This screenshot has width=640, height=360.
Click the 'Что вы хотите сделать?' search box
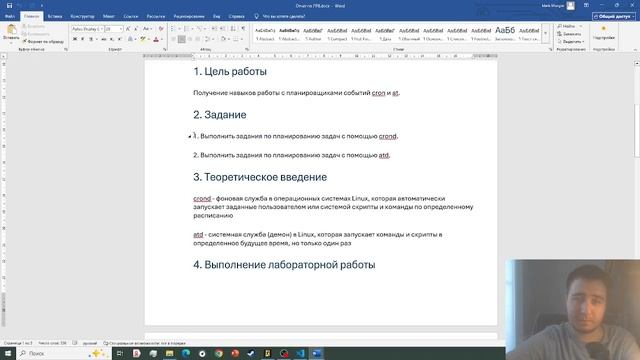point(280,16)
